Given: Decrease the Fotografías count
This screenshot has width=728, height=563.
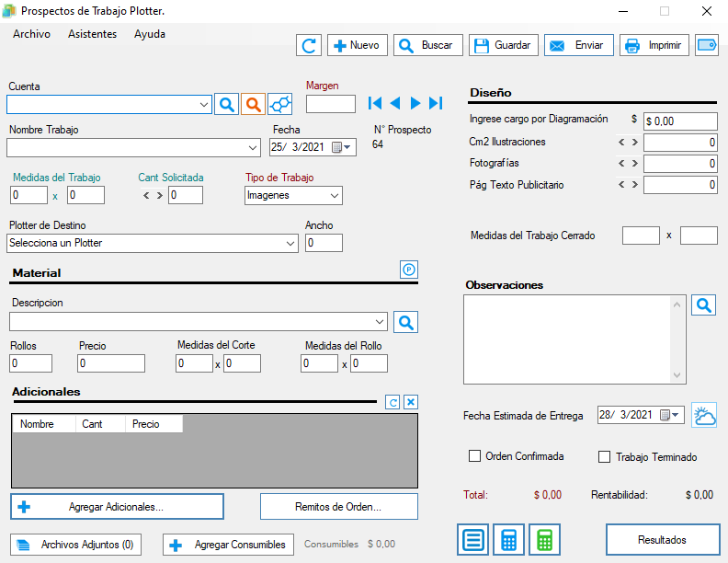Looking at the screenshot, I should click(x=621, y=163).
